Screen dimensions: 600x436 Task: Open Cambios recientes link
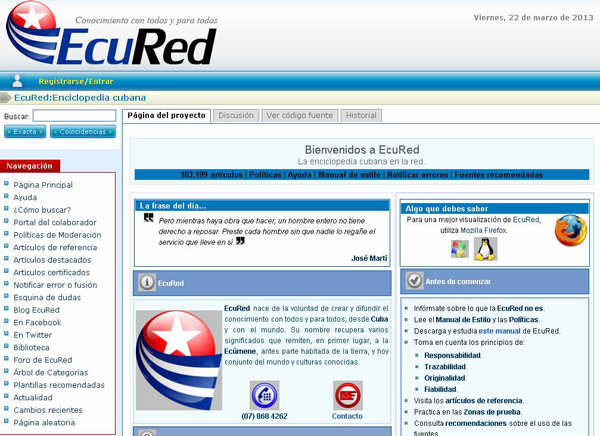(x=48, y=410)
